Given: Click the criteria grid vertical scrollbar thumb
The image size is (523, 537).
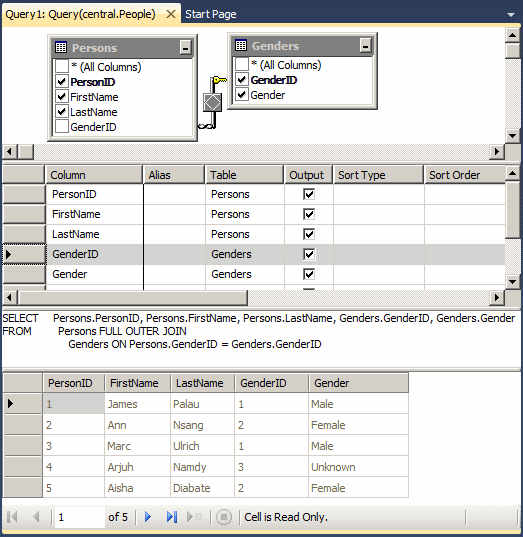Looking at the screenshot, I should (x=513, y=210).
